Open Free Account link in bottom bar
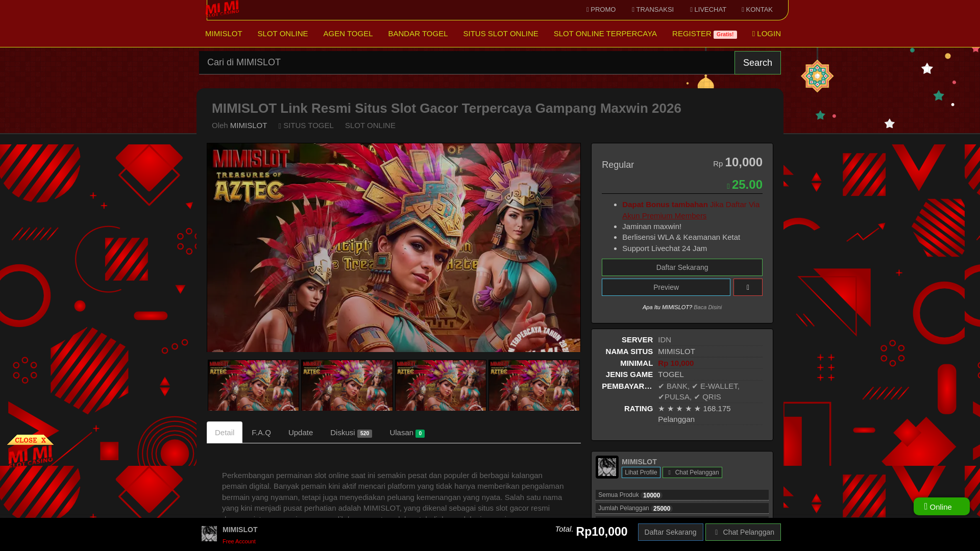Screen dimensions: 980x551 [239, 542]
